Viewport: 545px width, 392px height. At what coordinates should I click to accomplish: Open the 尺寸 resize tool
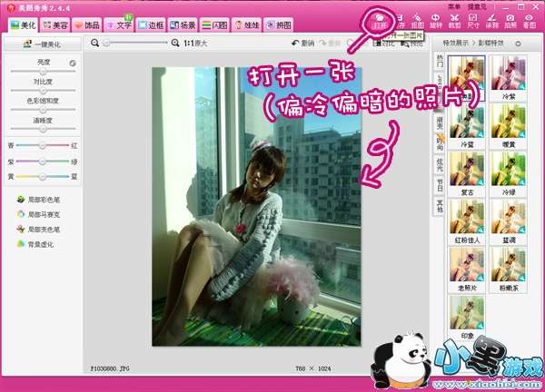pyautogui.click(x=473, y=21)
